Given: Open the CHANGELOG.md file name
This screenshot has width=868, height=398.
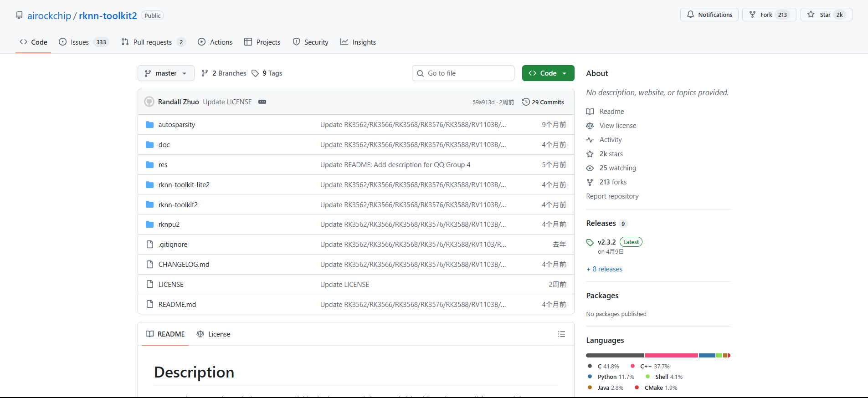Looking at the screenshot, I should pyautogui.click(x=184, y=265).
